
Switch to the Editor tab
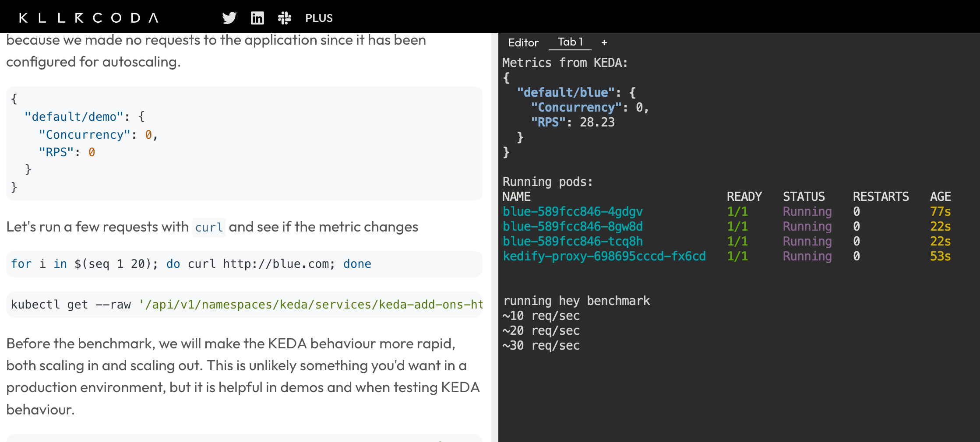pos(523,42)
